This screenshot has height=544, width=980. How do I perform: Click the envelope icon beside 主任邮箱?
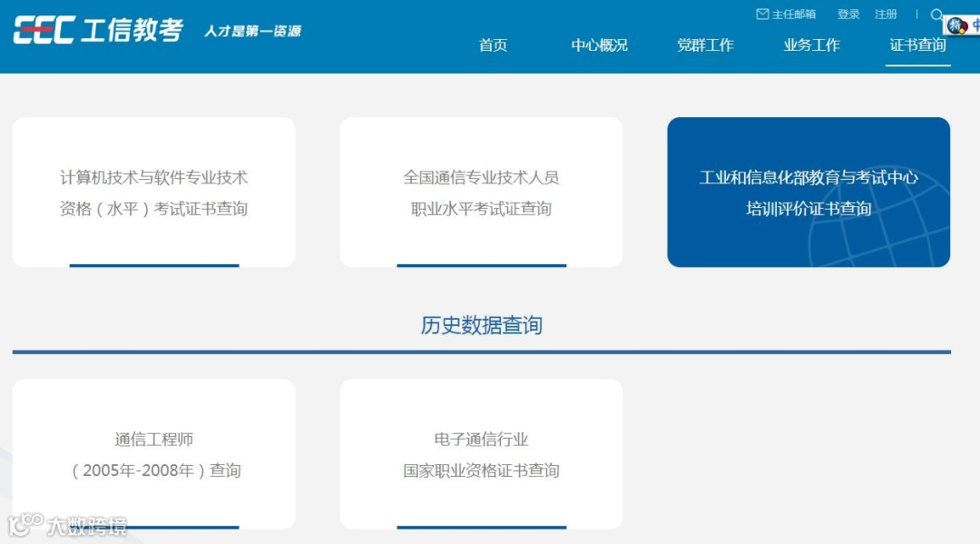[762, 15]
